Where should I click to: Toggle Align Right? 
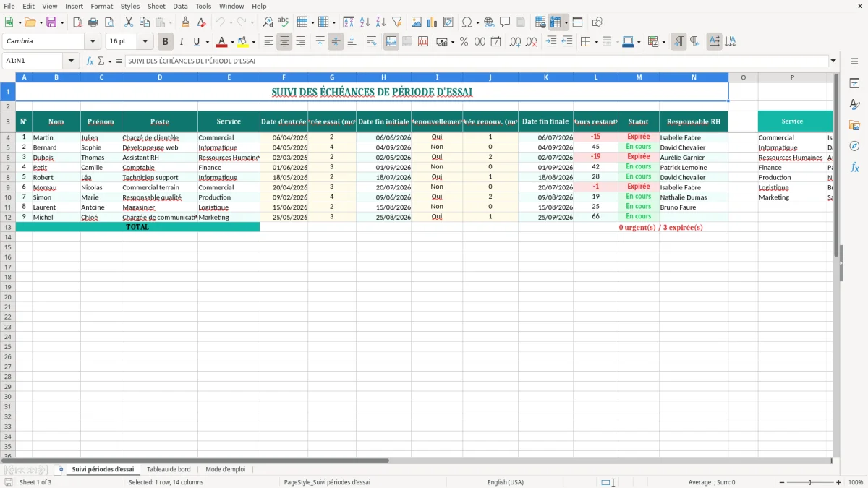coord(300,42)
